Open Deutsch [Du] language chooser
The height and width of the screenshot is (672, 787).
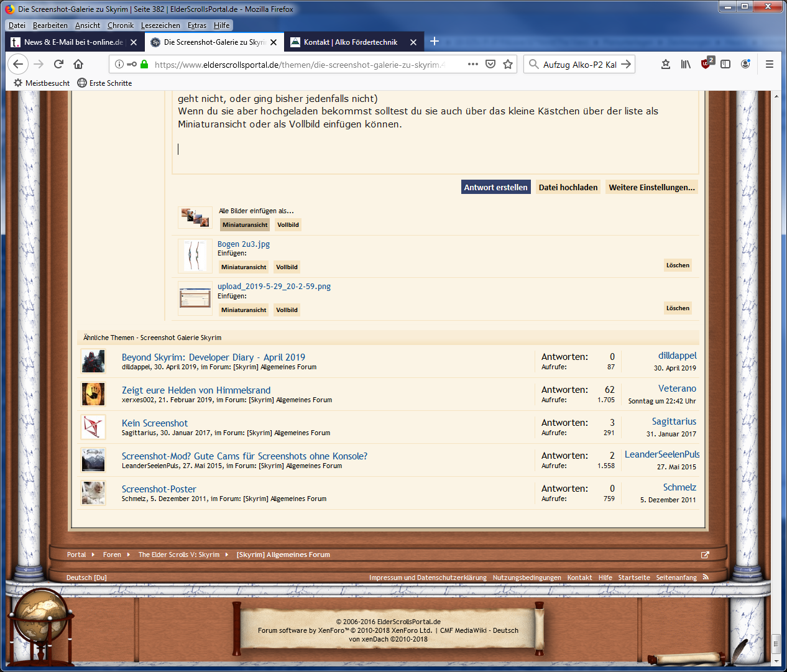86,578
